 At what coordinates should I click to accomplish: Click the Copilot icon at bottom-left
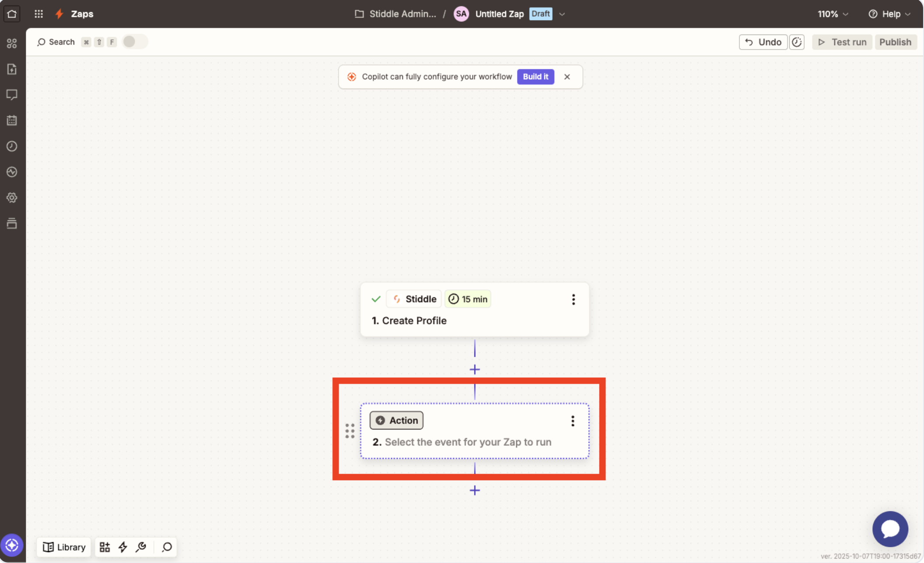[12, 545]
